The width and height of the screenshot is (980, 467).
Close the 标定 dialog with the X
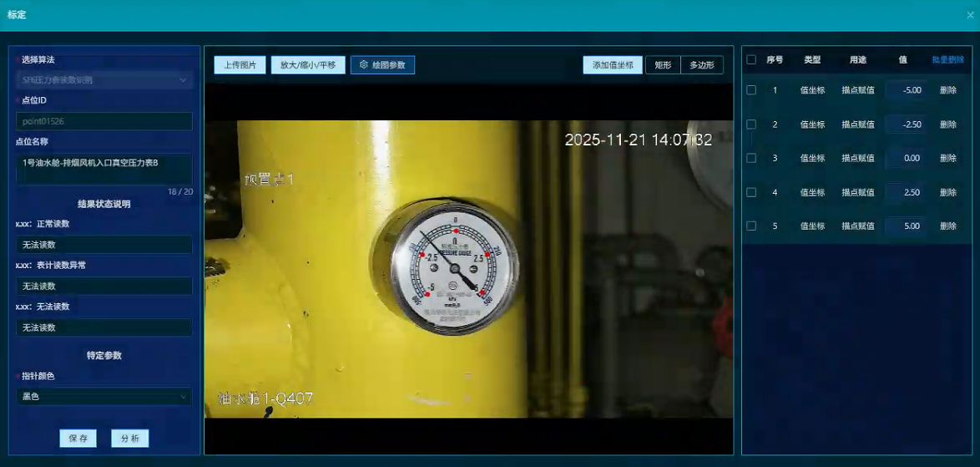pos(970,15)
